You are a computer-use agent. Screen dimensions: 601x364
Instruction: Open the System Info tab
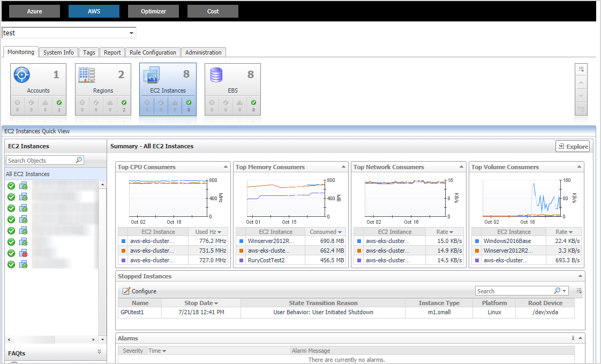tap(58, 52)
